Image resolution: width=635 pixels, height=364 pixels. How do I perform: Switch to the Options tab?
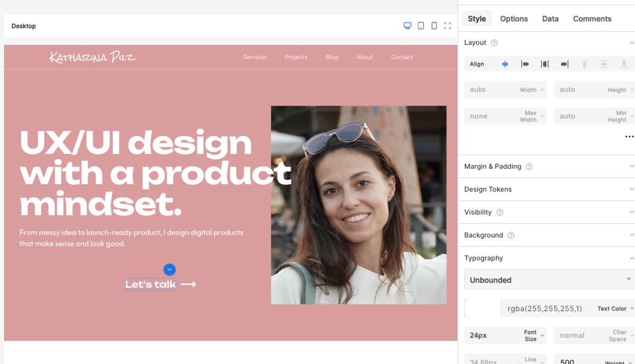click(514, 19)
